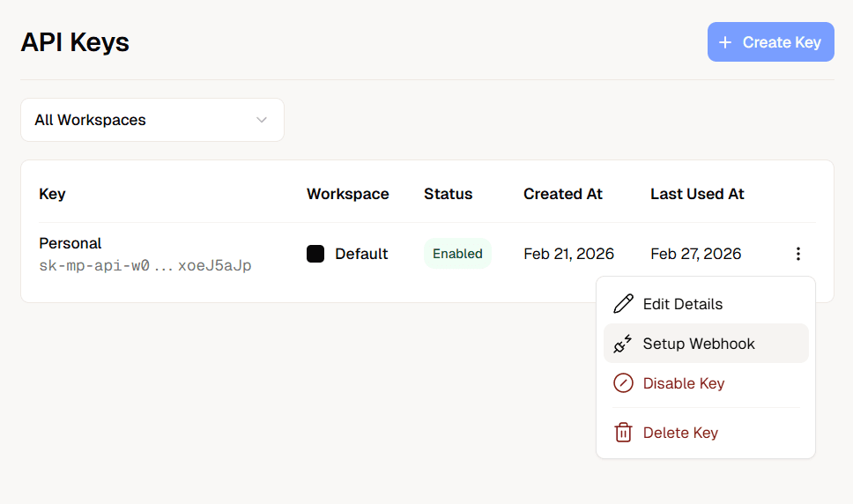Click the Last Used At date Feb 27, 2026
This screenshot has height=504, width=853.
(696, 254)
